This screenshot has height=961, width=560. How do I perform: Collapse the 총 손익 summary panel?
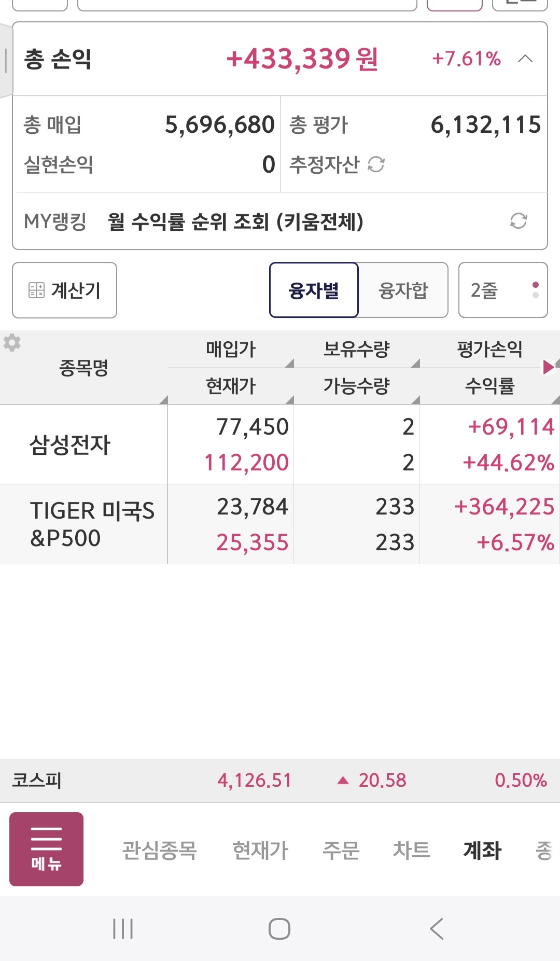525,59
